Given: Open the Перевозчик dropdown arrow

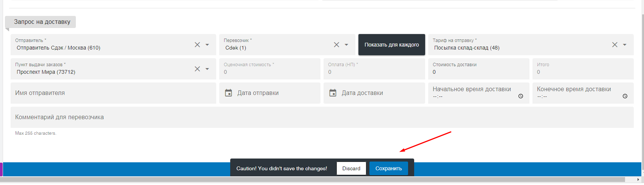Looking at the screenshot, I should 346,45.
